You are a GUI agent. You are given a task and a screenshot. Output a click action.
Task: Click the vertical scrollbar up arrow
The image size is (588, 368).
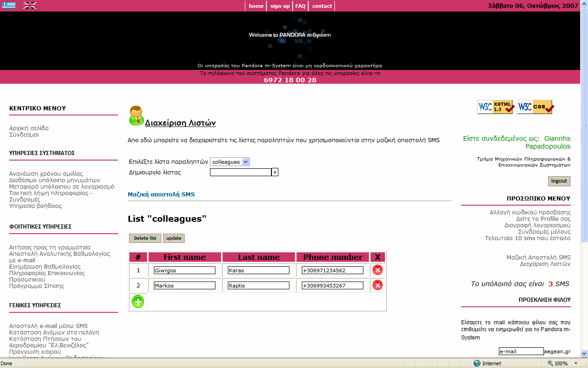click(x=584, y=4)
